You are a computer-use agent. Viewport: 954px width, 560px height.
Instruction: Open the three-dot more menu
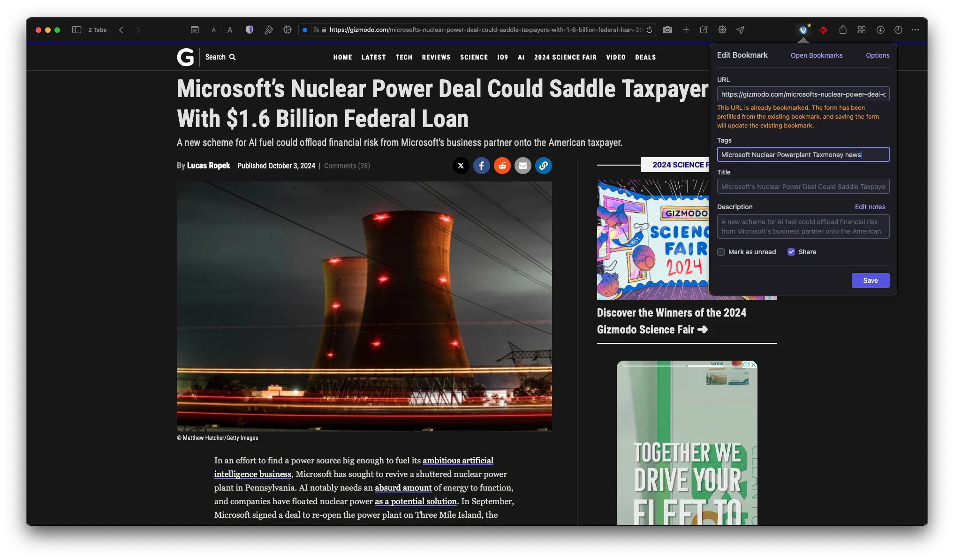coord(916,30)
